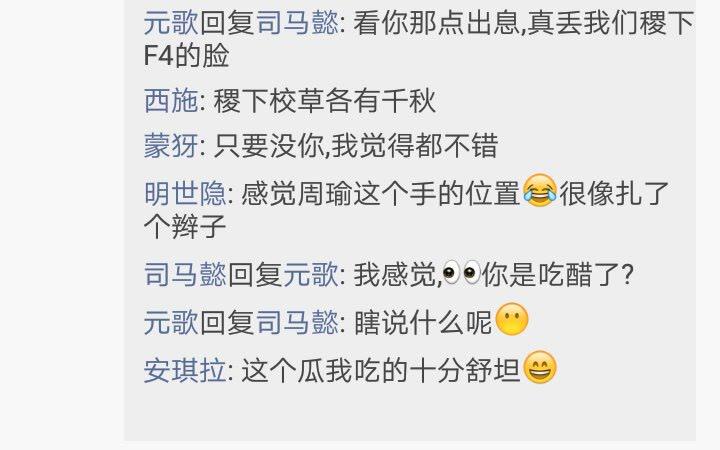Open 安琪拉's profile name link

(185, 370)
